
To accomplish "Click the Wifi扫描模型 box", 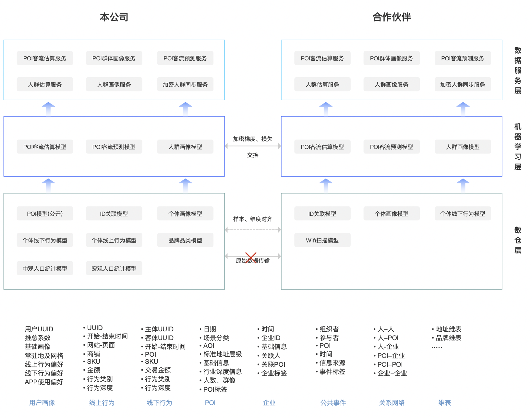I will (x=322, y=240).
